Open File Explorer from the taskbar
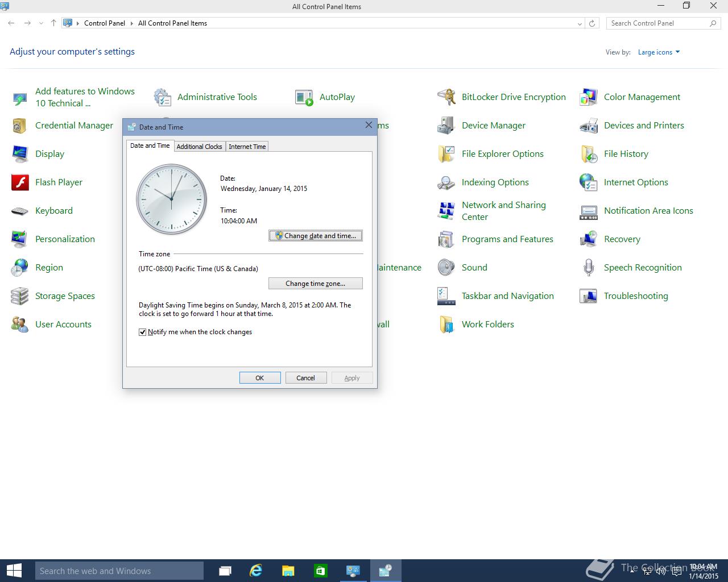Screen dimensions: 728x582 [x=288, y=571]
